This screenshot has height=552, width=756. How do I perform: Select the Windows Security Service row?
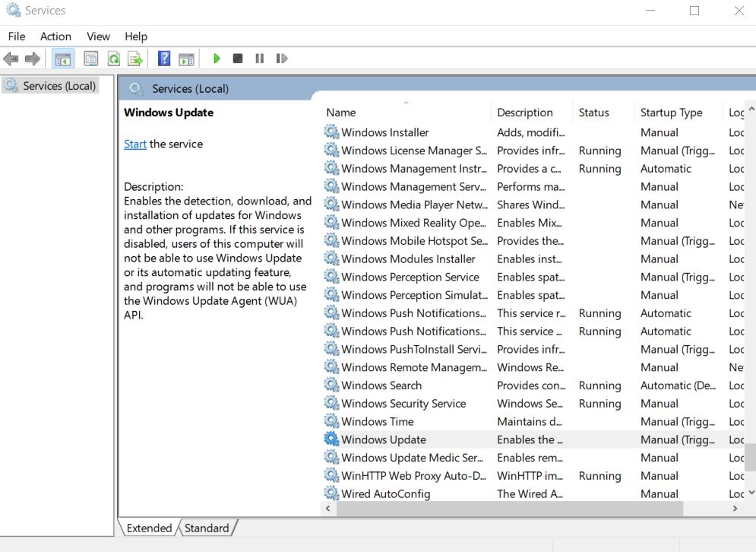click(533, 404)
